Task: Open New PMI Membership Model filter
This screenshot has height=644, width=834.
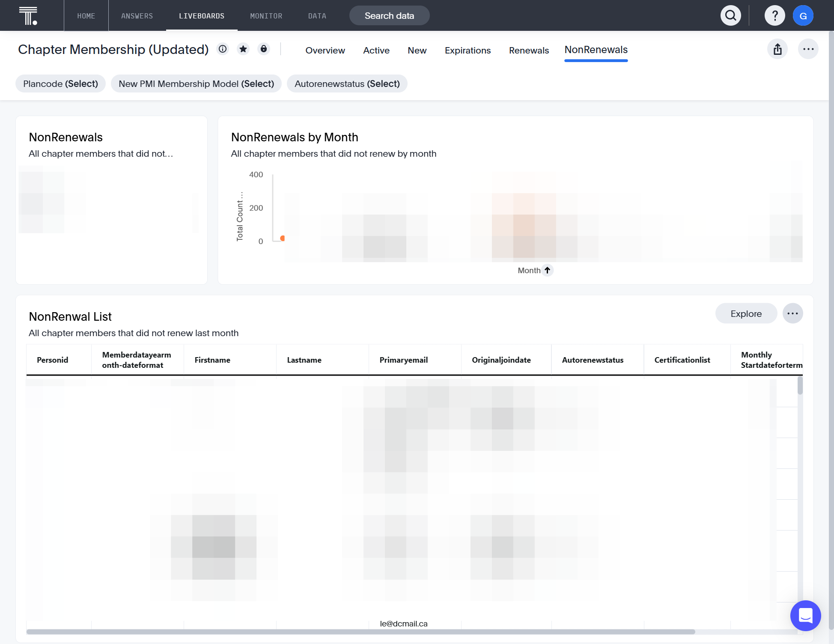Action: coord(196,83)
